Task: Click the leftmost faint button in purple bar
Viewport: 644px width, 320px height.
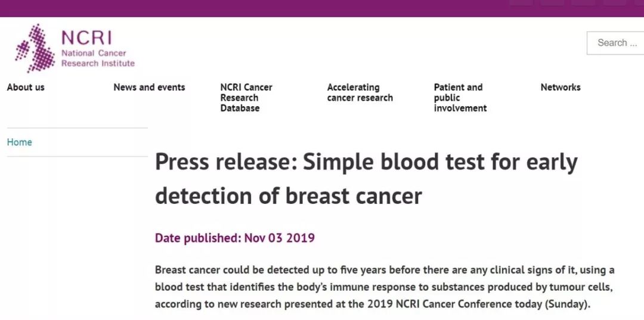Action: coord(521,2)
